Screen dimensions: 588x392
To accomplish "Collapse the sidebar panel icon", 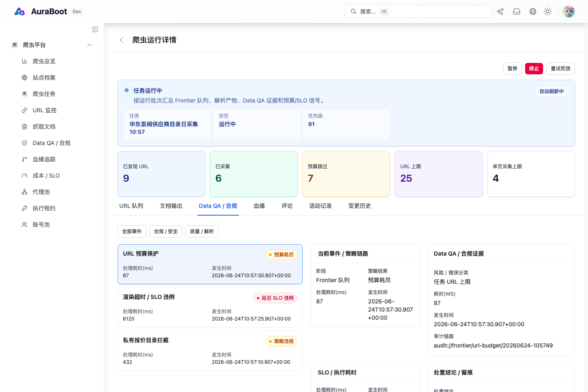I will (x=95, y=29).
